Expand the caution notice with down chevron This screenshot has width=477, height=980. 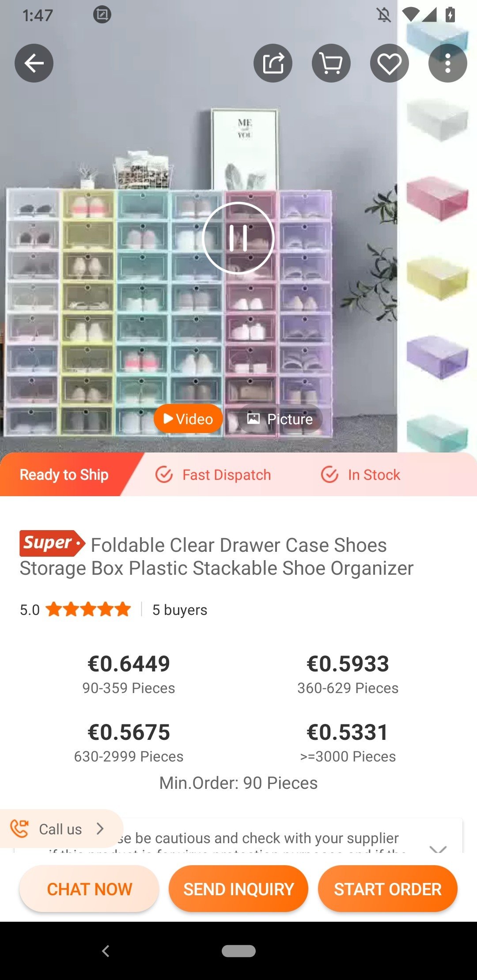(438, 848)
